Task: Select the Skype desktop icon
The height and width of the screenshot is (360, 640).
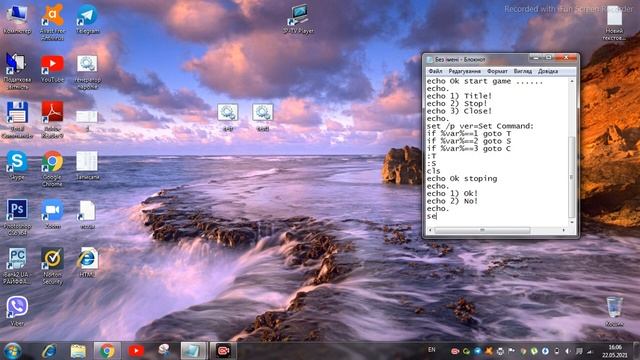Action: [x=17, y=166]
